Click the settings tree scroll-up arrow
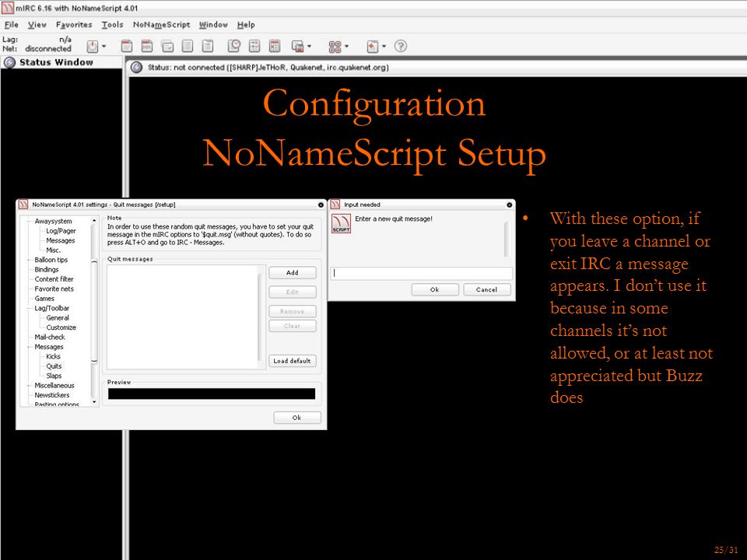The height and width of the screenshot is (560, 747). (x=94, y=220)
